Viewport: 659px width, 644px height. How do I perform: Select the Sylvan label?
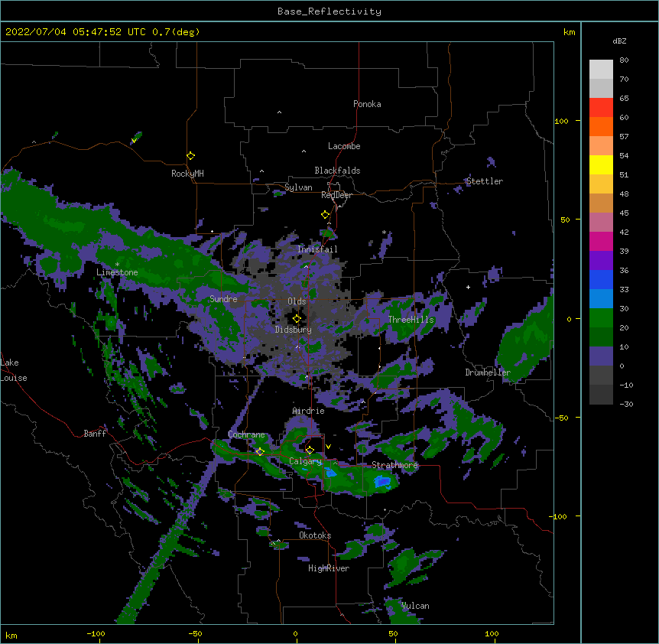point(298,187)
